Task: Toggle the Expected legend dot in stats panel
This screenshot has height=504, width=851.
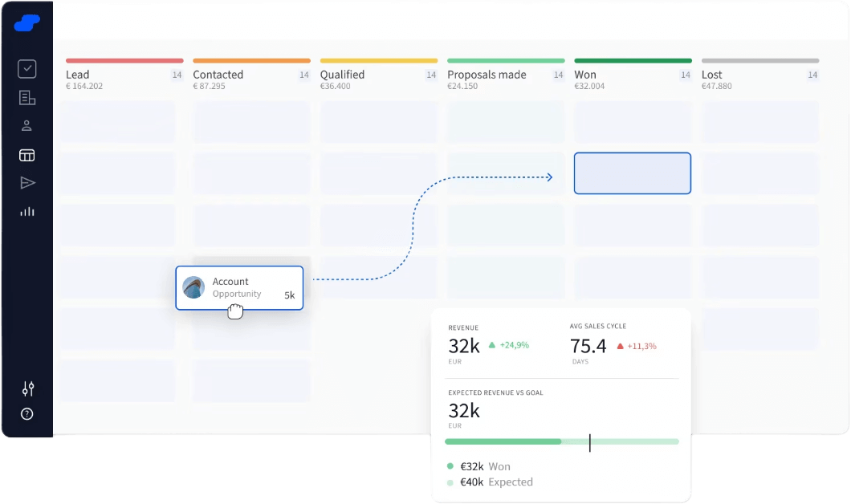Action: [x=450, y=482]
